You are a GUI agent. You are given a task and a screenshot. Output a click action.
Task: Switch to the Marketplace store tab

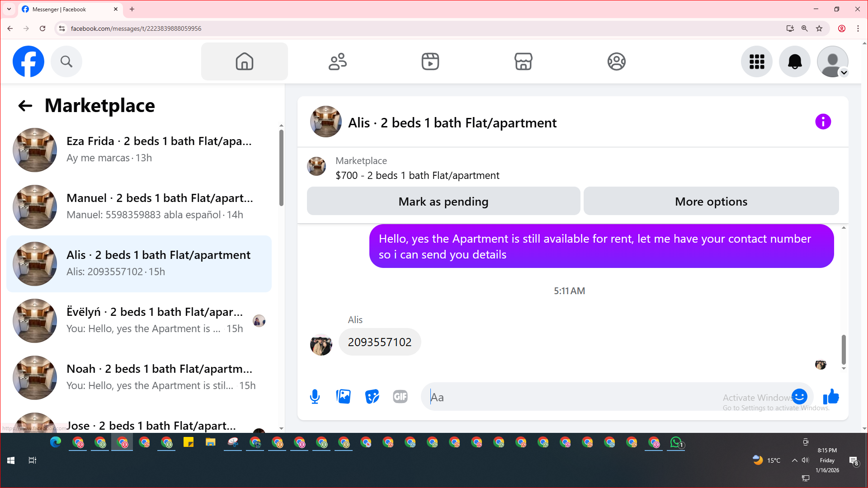[523, 61]
